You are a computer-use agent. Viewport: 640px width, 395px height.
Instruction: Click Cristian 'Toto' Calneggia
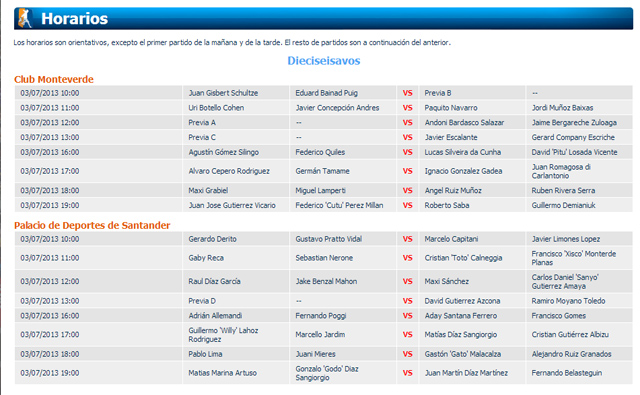[463, 258]
